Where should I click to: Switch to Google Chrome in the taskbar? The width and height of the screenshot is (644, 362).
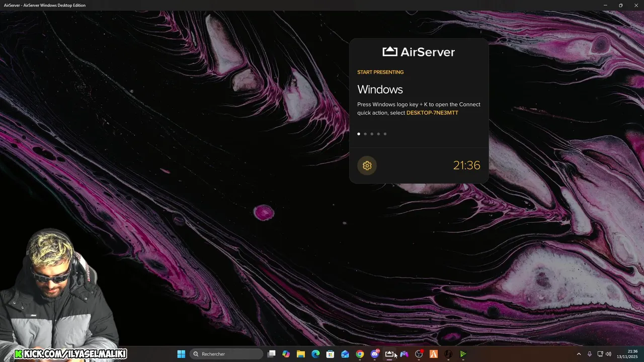(360, 354)
